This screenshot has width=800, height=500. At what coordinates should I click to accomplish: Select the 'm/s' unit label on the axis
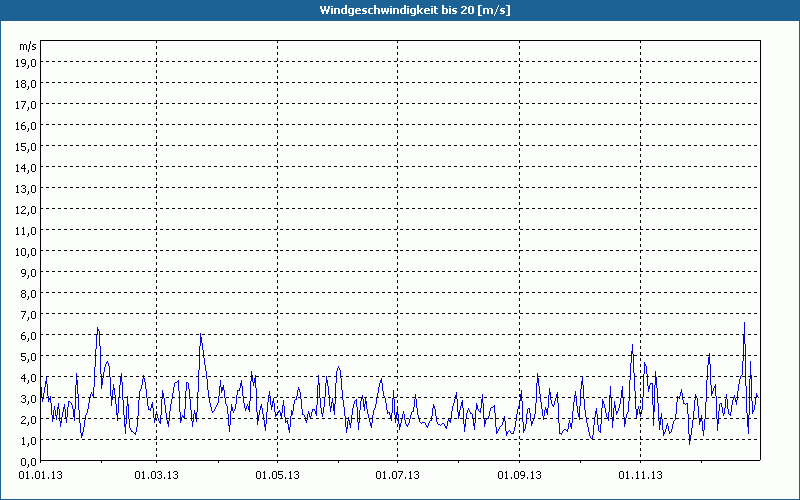tap(28, 46)
